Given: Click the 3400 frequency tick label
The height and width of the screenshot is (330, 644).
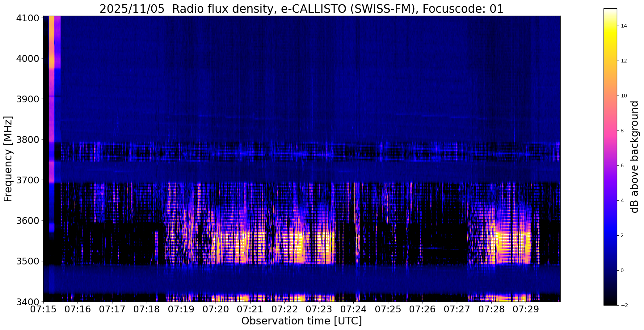Looking at the screenshot, I should [28, 302].
